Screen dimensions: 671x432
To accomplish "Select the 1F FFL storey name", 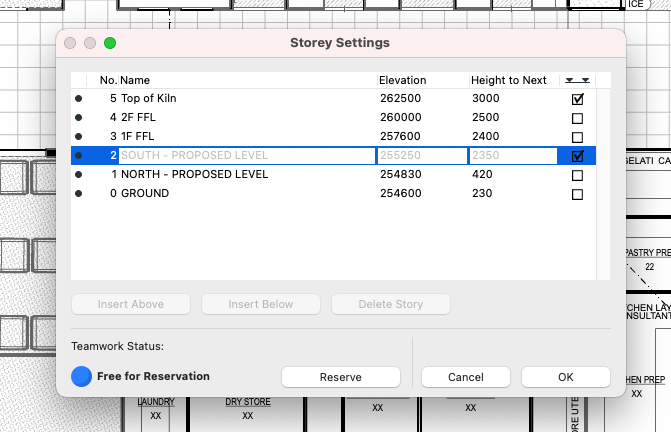I will 137,136.
